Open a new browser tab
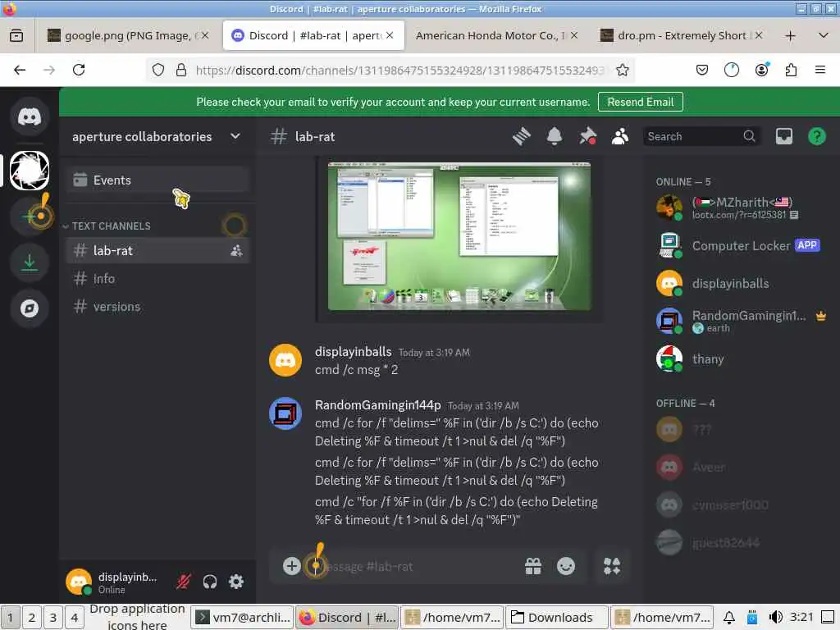This screenshot has height=630, width=840. tap(790, 35)
